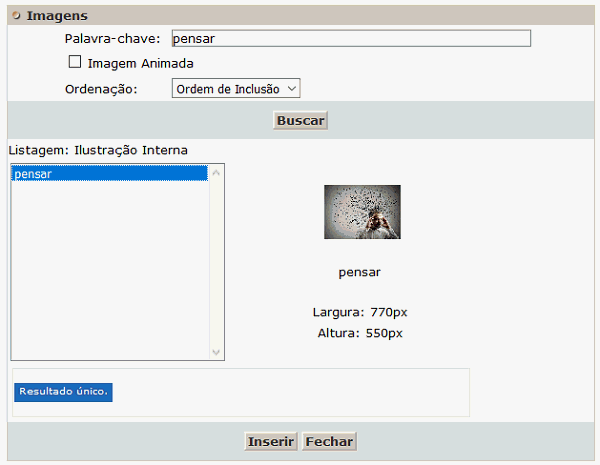This screenshot has height=465, width=600.
Task: Click the pensar preview thumbnail image
Action: (362, 212)
